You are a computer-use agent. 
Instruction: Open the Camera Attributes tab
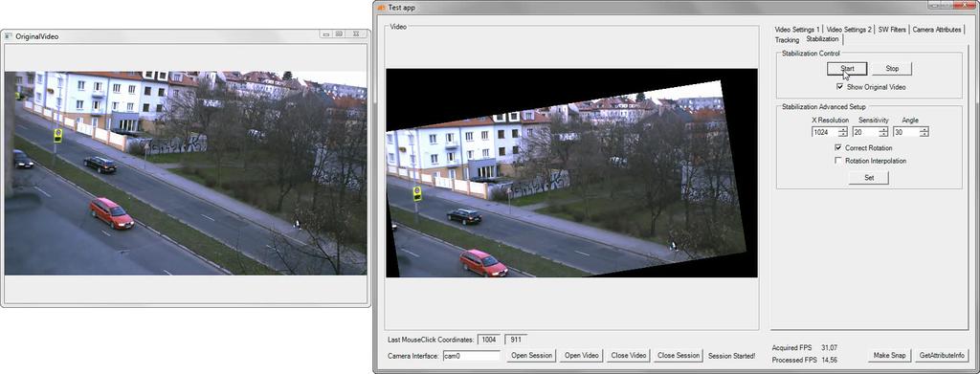click(x=936, y=30)
